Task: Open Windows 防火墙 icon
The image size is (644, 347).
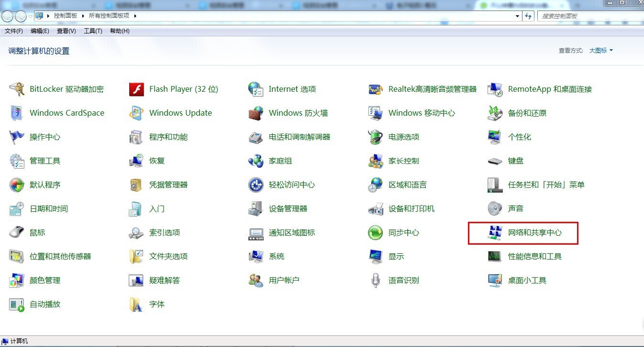Action: [x=256, y=113]
